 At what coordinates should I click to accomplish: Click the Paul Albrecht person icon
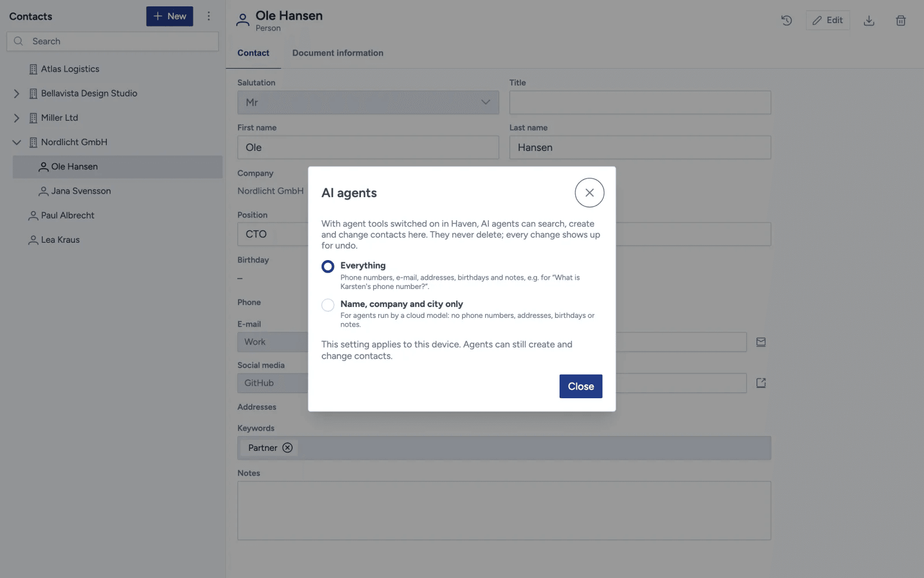33,216
